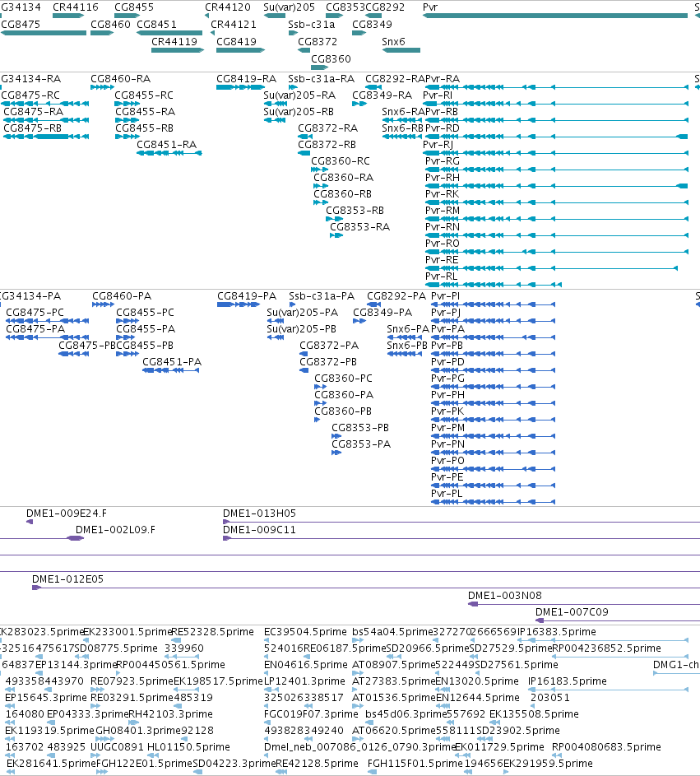Open protein label Pvr-PK

point(447,411)
